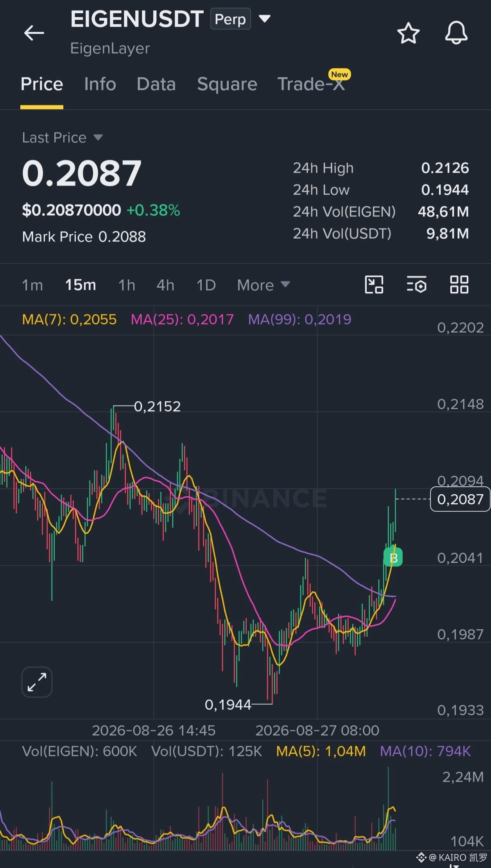Screen dimensions: 491x868
Task: Expand chart to fullscreen
Action: pos(37,682)
